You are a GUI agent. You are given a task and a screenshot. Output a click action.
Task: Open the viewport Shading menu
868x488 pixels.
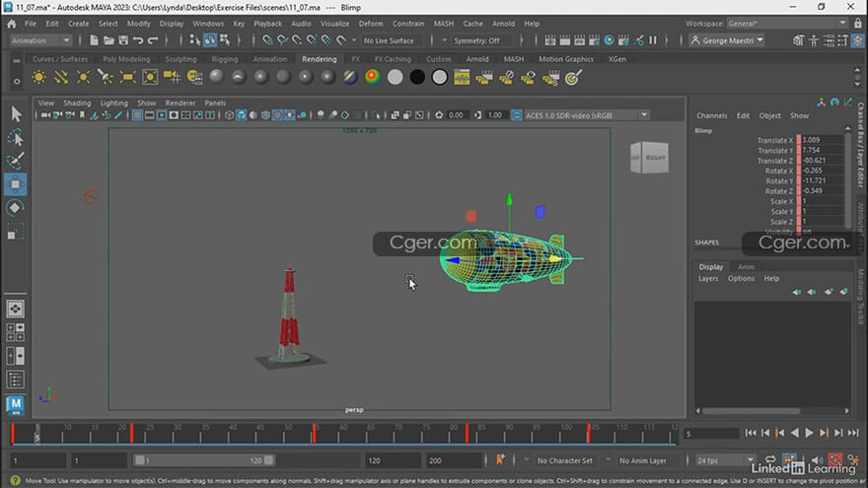[x=77, y=103]
